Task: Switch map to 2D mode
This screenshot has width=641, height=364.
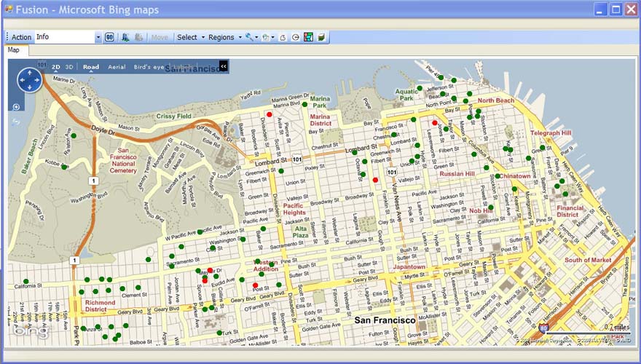Action: (x=55, y=67)
